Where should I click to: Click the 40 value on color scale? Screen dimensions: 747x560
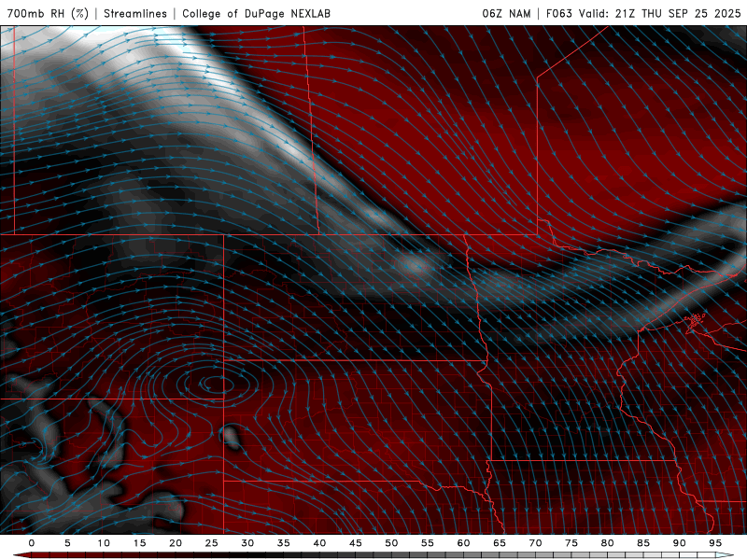319,543
